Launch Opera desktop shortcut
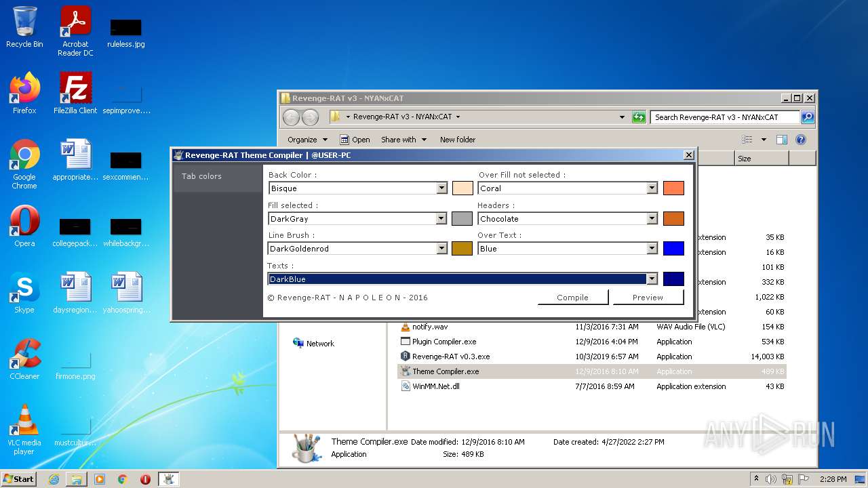Image resolution: width=868 pixels, height=488 pixels. [24, 226]
